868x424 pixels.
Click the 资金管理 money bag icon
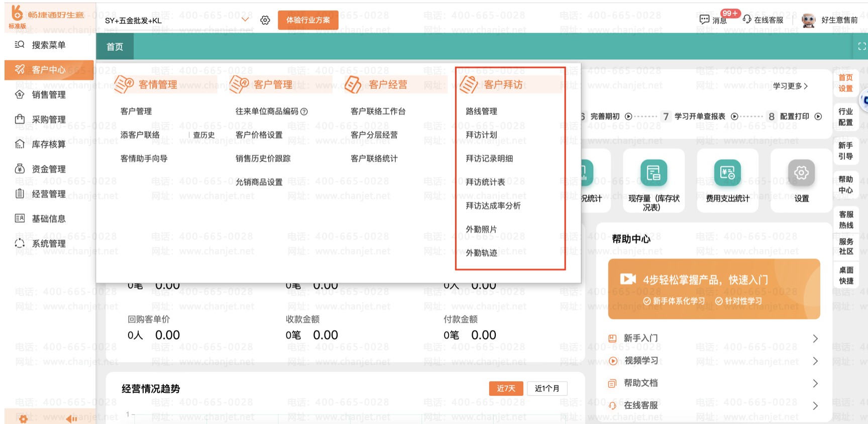click(x=20, y=169)
